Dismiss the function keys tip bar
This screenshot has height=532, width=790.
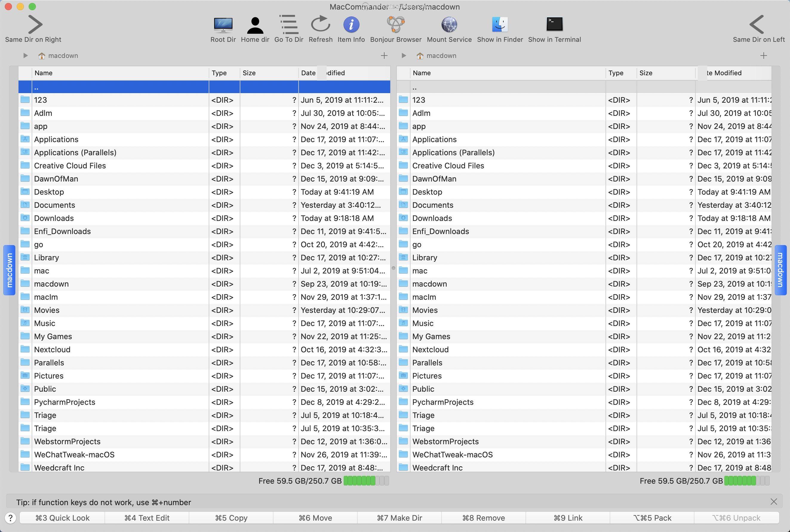click(773, 502)
